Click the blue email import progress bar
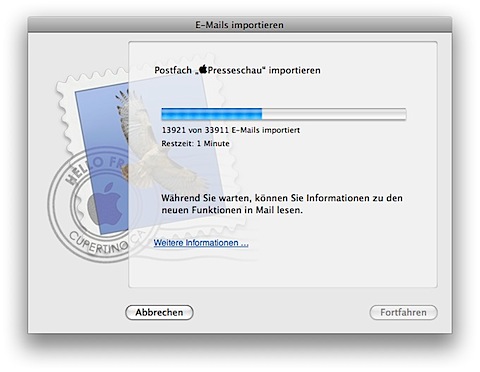This screenshot has height=372, width=480. point(284,114)
